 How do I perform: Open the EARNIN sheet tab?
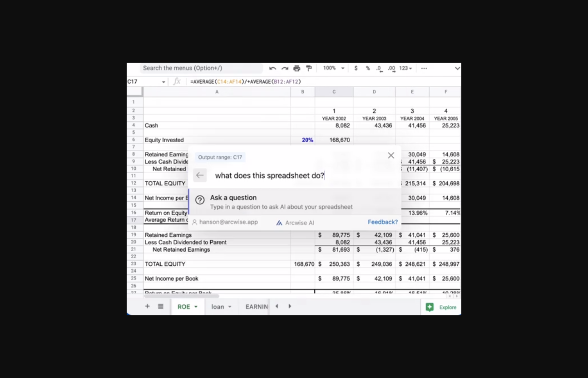coord(257,307)
